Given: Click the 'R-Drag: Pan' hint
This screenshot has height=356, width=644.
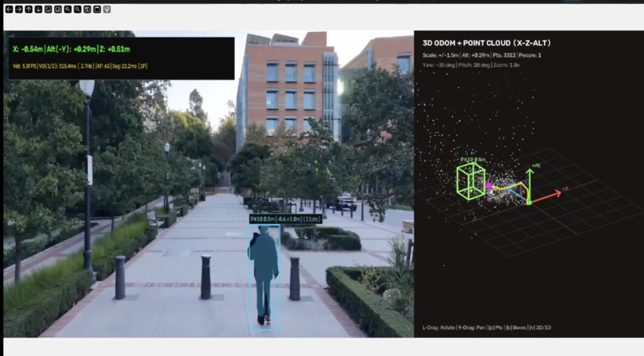Looking at the screenshot, I should click(x=471, y=328).
